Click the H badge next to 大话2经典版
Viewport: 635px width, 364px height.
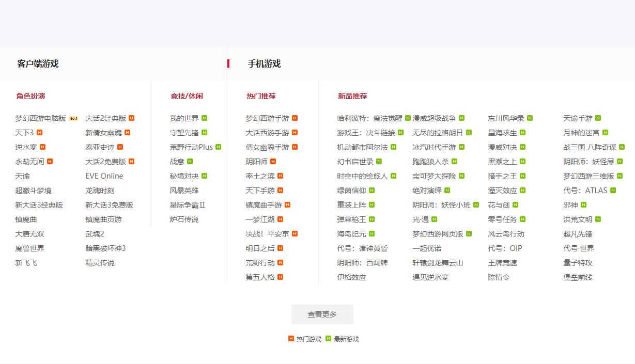[132, 118]
